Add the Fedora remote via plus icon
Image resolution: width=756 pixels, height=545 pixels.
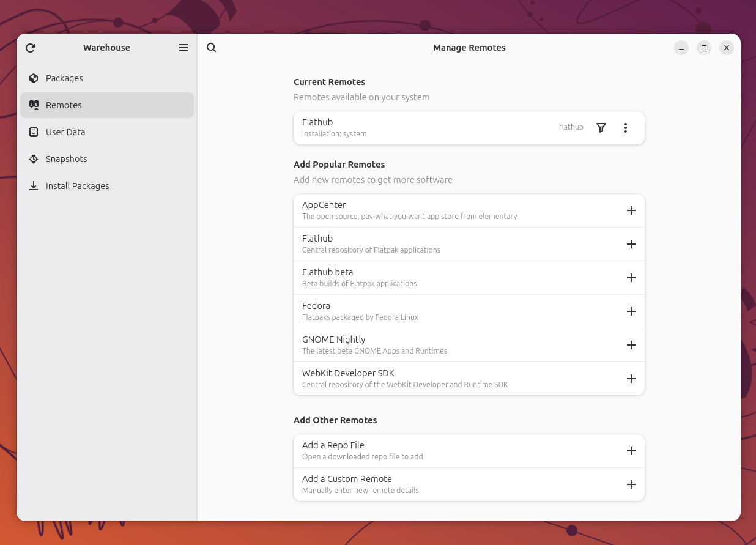(x=631, y=311)
